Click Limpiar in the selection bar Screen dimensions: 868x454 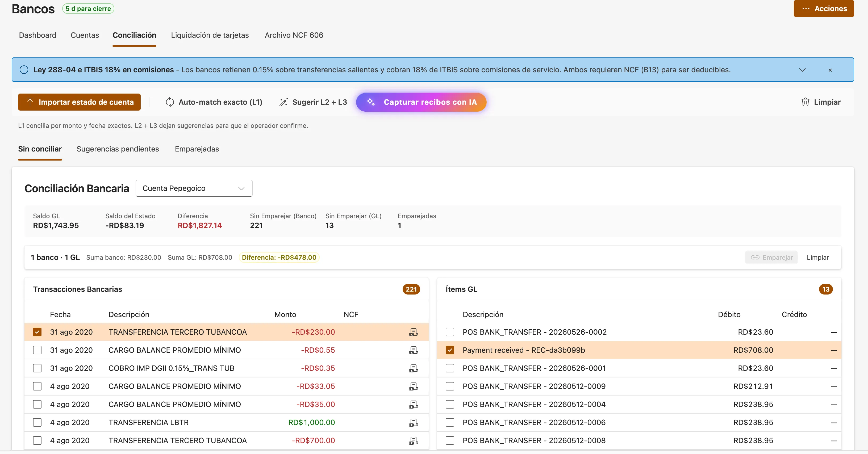818,257
